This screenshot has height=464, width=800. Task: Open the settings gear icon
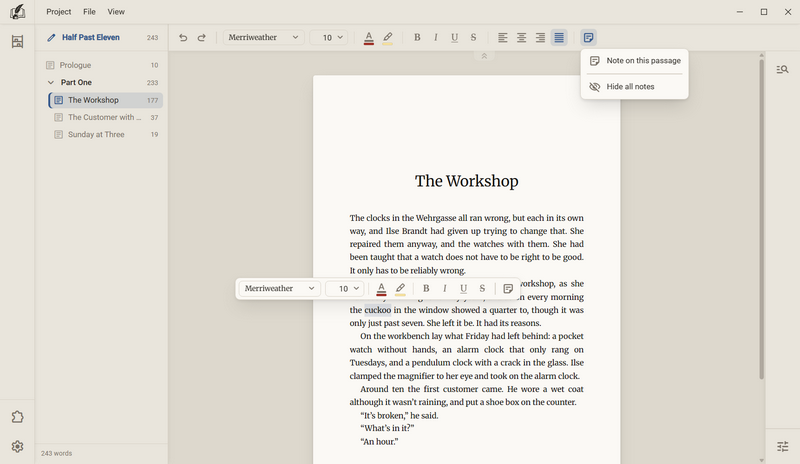17,447
